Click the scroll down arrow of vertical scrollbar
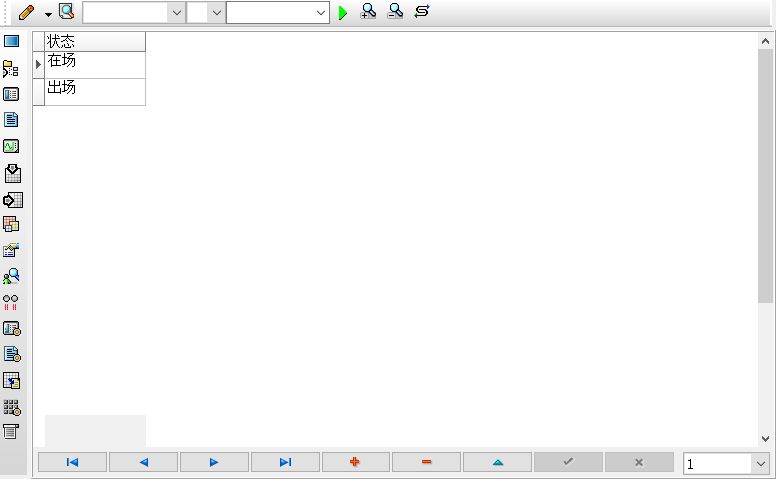This screenshot has width=776, height=479. pos(765,438)
